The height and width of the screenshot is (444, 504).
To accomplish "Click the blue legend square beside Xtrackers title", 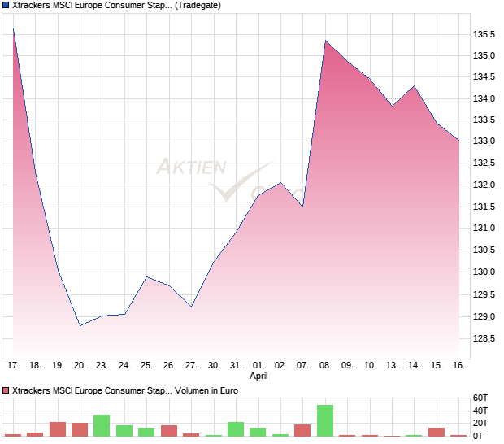I will (x=6, y=5).
